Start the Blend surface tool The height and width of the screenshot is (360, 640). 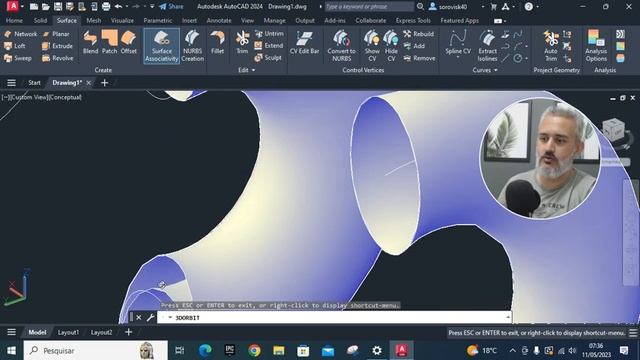(90, 42)
